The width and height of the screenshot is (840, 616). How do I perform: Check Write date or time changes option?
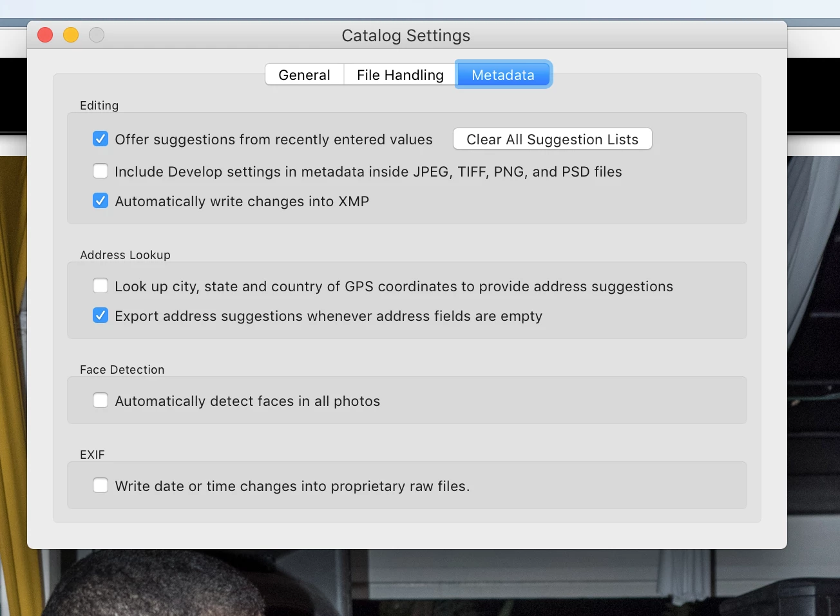(100, 485)
